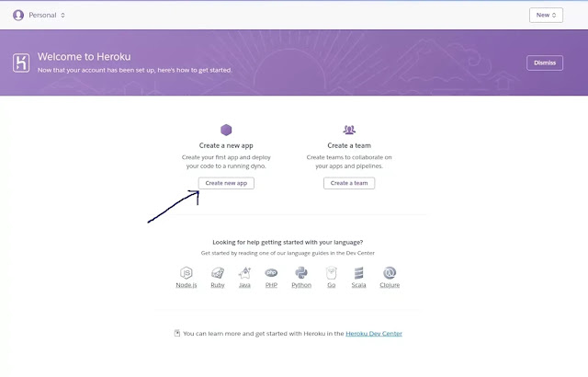The height and width of the screenshot is (377, 588).
Task: Open the Ruby guide link
Action: [x=218, y=285]
